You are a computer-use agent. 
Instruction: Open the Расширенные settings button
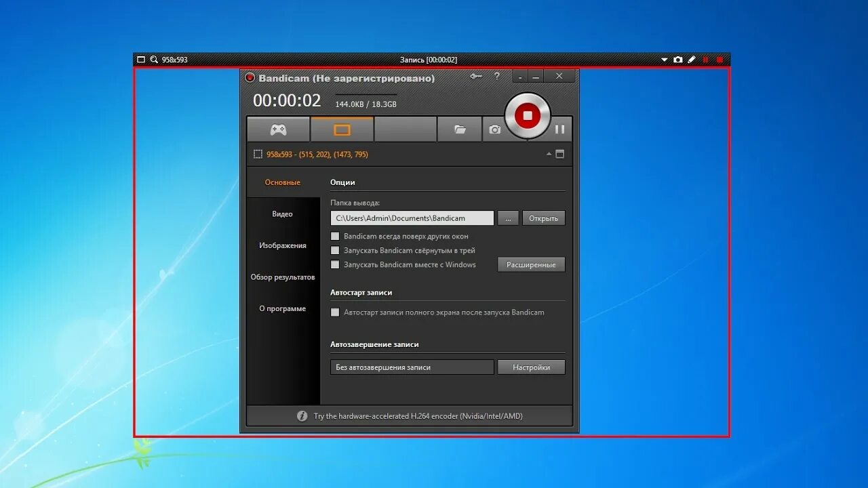tap(531, 265)
